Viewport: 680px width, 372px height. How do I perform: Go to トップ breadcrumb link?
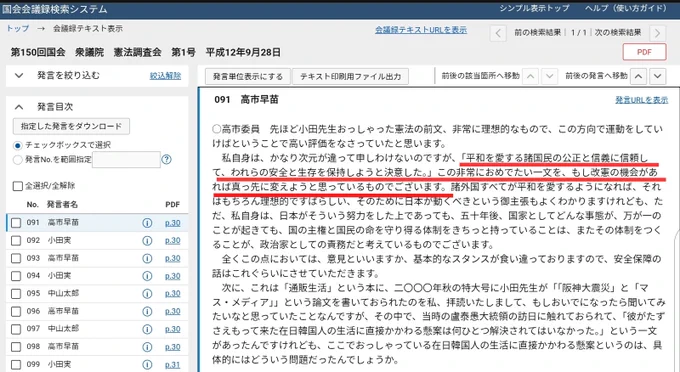click(x=18, y=29)
